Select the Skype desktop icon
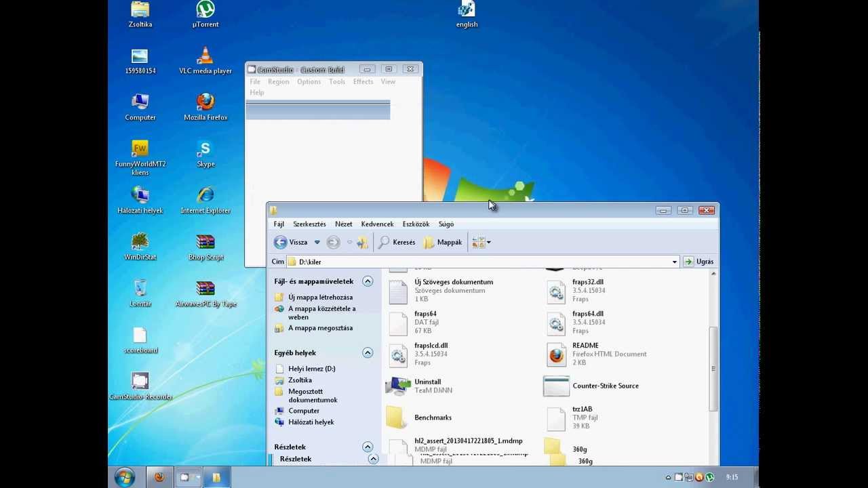Viewport: 868px width, 488px height. 205,148
